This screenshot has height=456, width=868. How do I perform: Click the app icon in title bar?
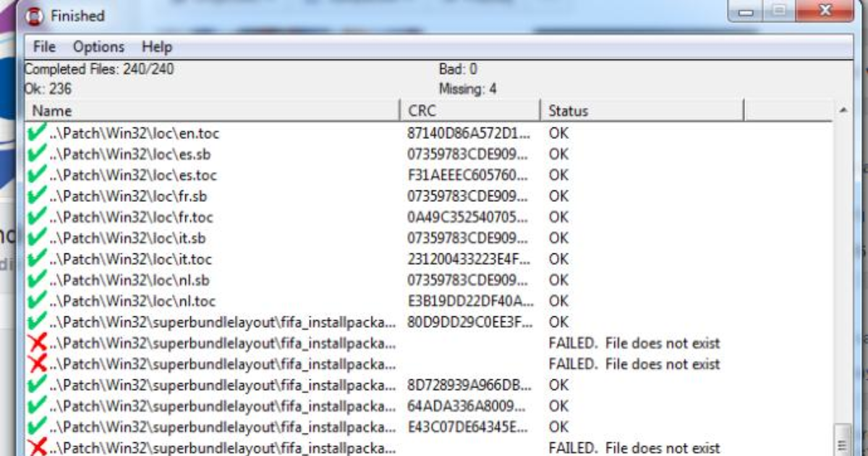pos(34,16)
